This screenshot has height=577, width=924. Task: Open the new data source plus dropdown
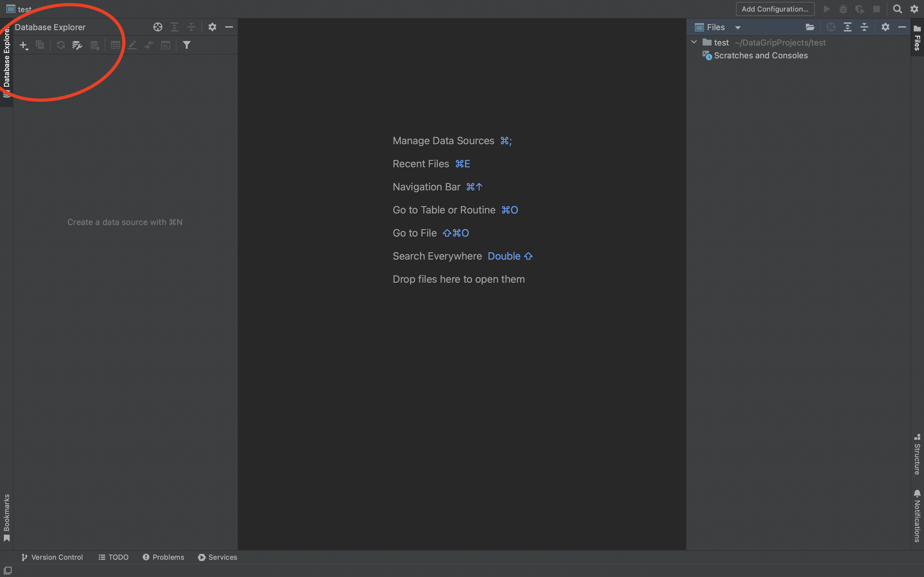coord(24,45)
